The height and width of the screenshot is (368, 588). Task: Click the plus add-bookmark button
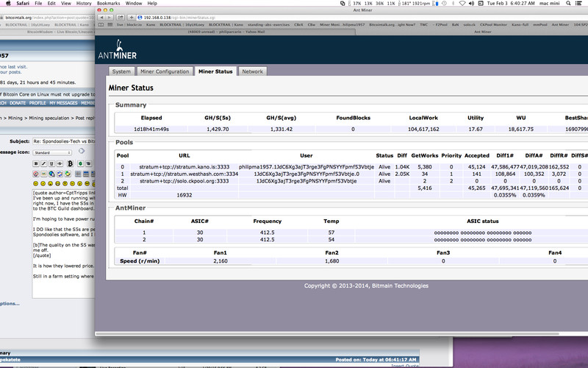point(132,17)
